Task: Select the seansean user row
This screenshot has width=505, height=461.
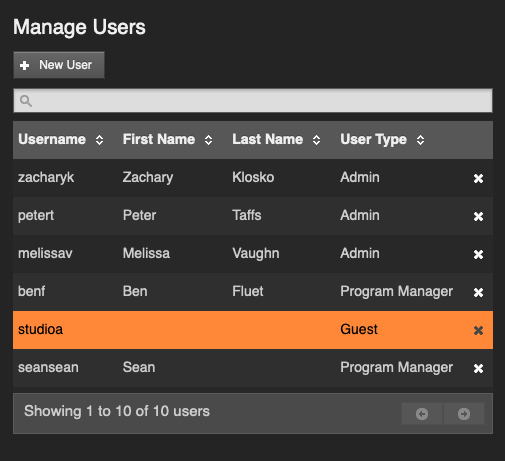Action: point(253,368)
